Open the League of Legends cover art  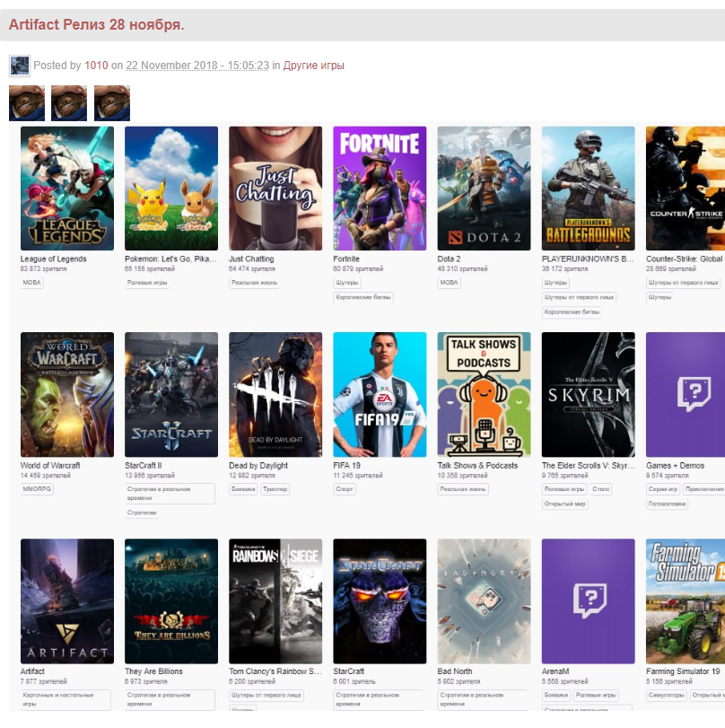(x=67, y=189)
